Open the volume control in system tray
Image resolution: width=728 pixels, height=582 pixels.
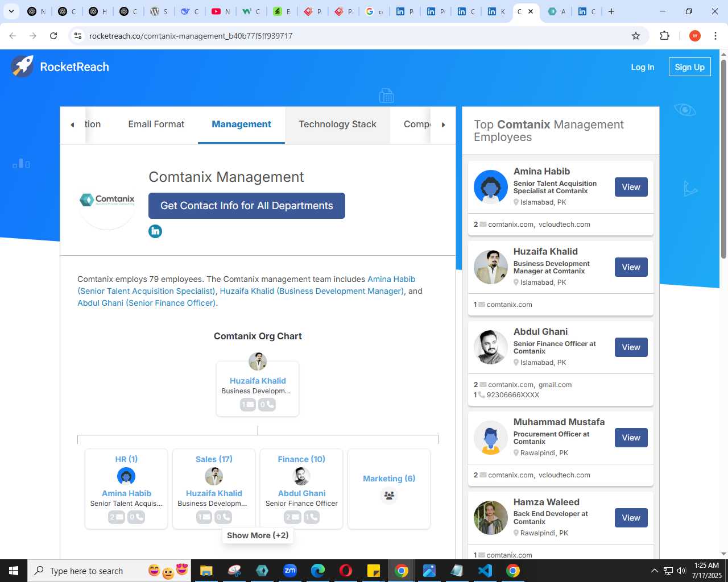[681, 571]
